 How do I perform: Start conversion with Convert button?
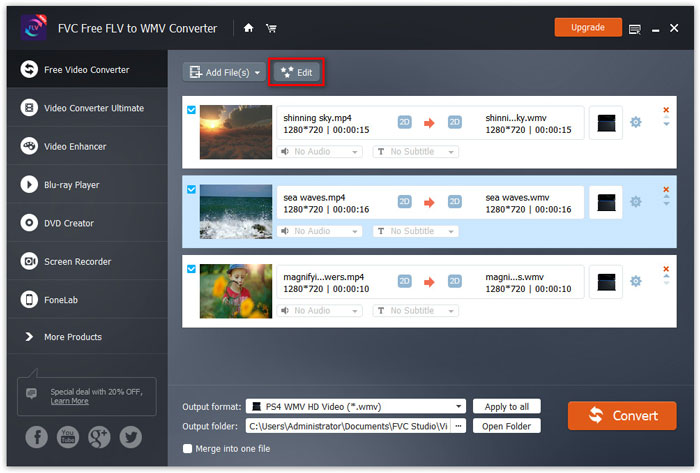tap(622, 415)
